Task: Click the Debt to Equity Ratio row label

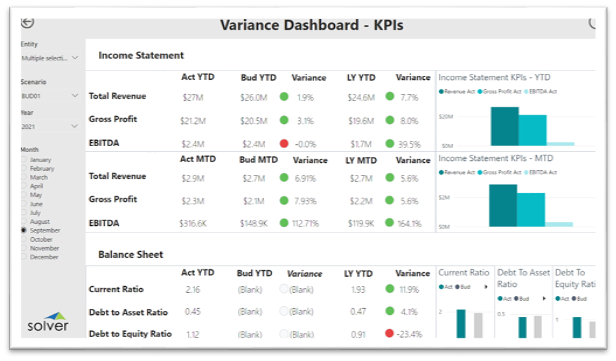Action: (130, 334)
